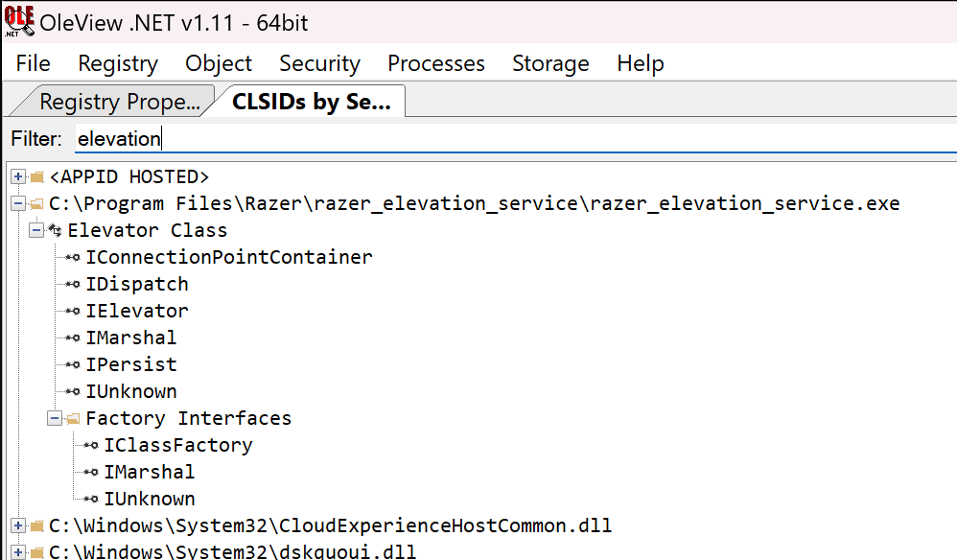Click the Elevator Class gear icon

tap(55, 231)
